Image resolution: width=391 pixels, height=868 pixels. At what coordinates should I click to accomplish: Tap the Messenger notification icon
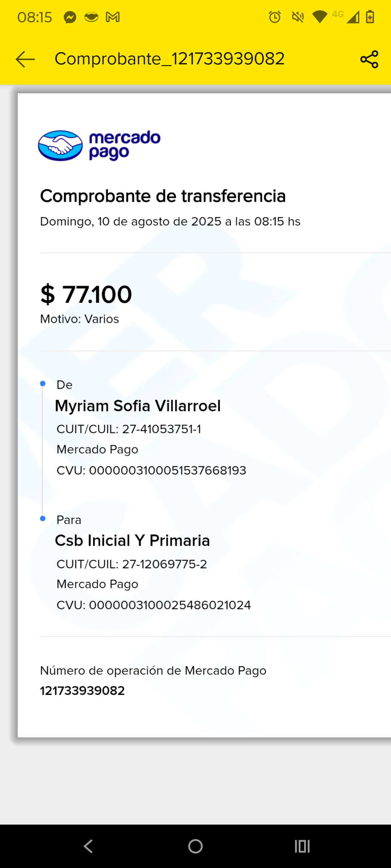pos(70,17)
